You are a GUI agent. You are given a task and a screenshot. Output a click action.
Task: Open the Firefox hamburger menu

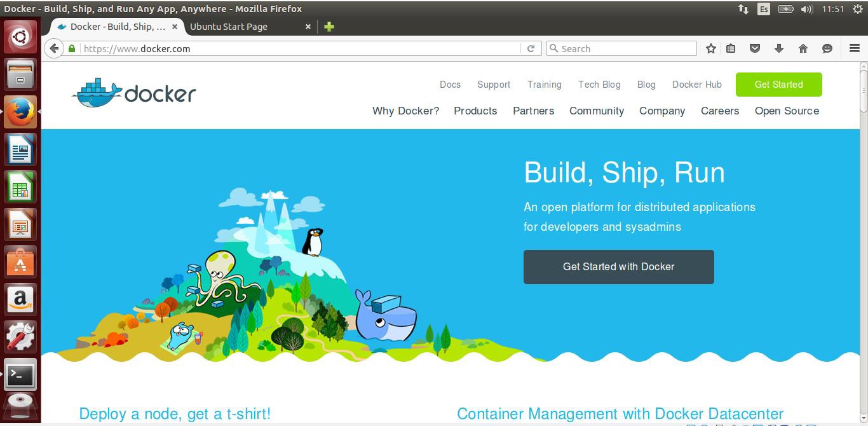pos(855,48)
